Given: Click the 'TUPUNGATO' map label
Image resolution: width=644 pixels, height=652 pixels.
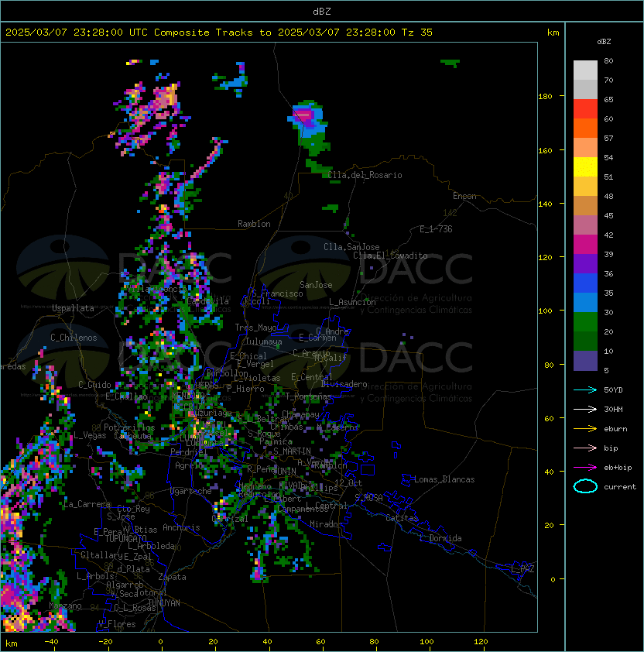Looking at the screenshot, I should tap(125, 539).
